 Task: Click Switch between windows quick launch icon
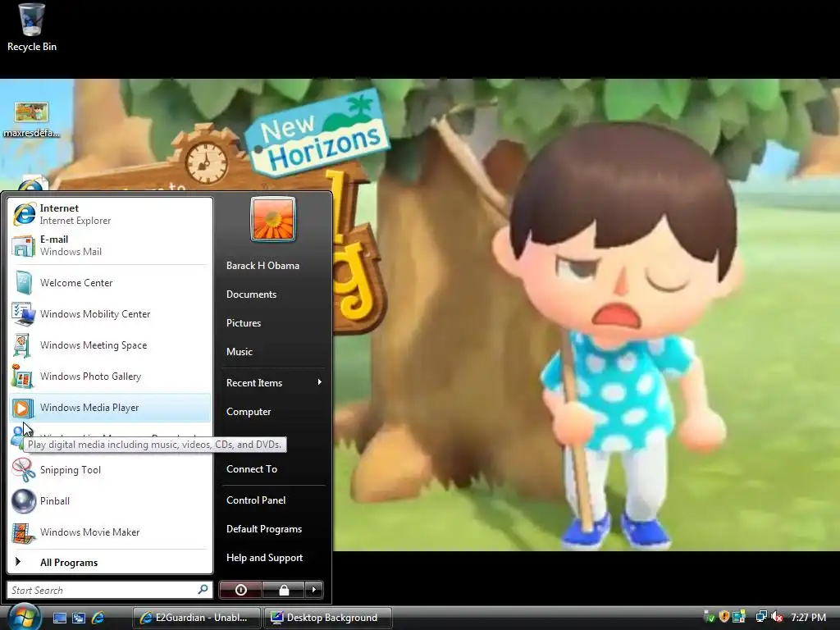click(x=79, y=618)
